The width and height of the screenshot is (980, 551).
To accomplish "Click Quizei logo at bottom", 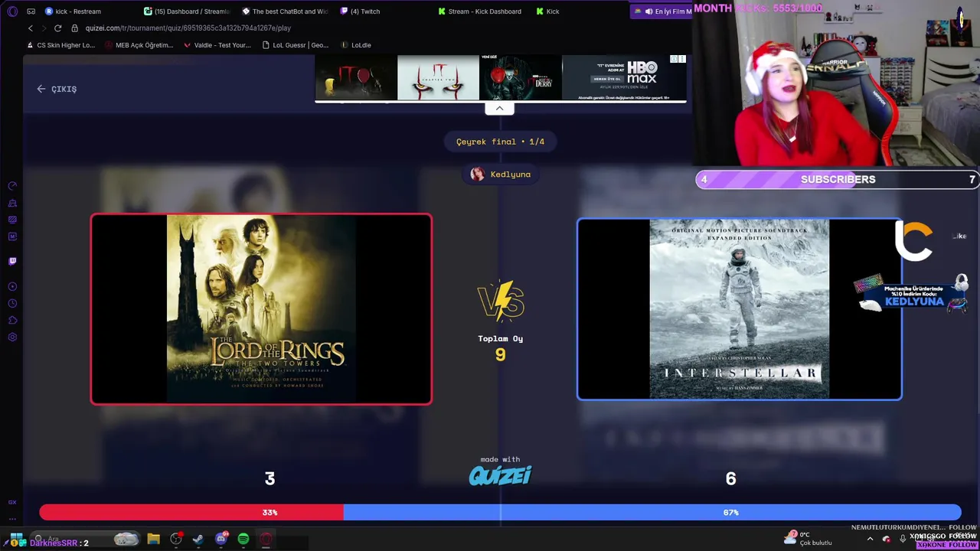I will coord(500,475).
